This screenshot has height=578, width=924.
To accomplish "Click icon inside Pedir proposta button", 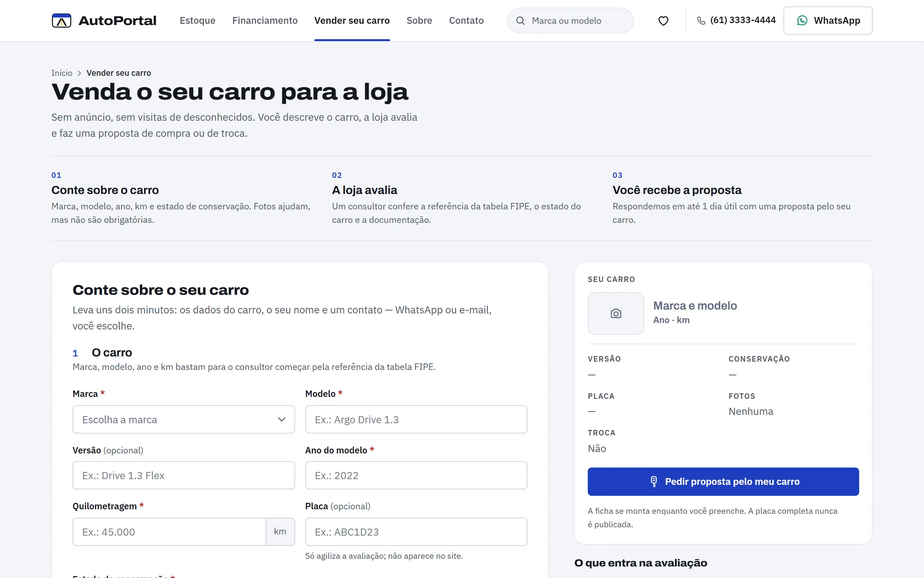I will click(x=654, y=482).
